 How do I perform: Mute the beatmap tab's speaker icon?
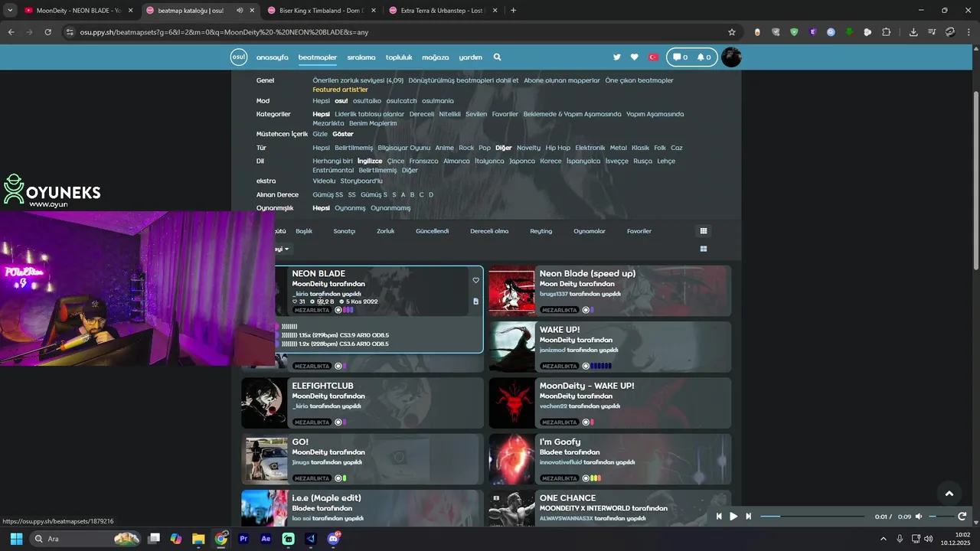coord(240,11)
